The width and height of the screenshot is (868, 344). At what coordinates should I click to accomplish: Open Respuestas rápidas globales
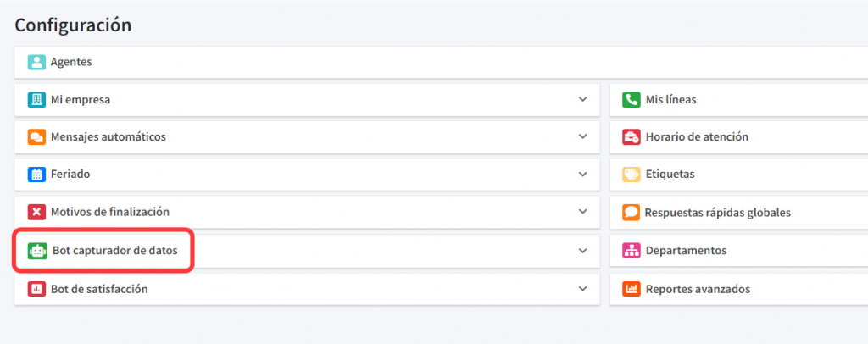(717, 213)
